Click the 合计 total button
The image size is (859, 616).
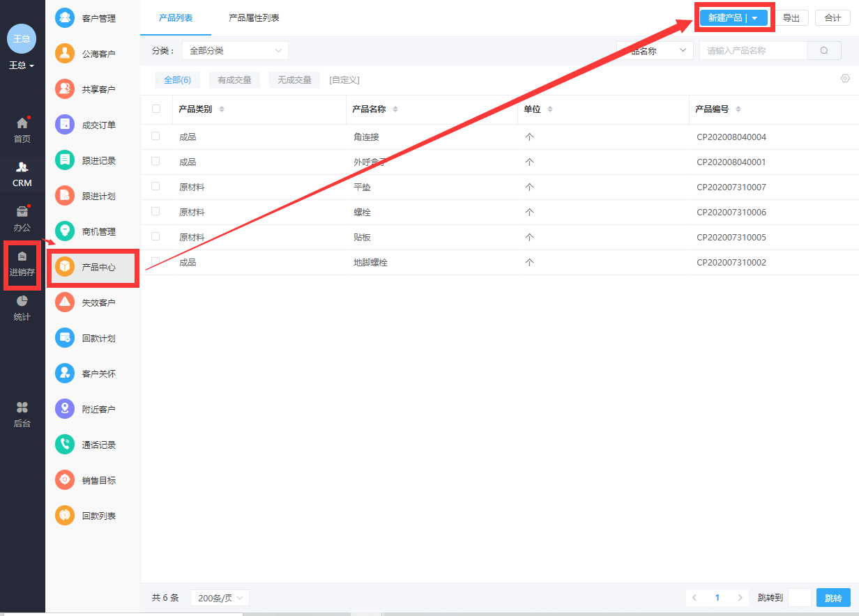pyautogui.click(x=833, y=18)
